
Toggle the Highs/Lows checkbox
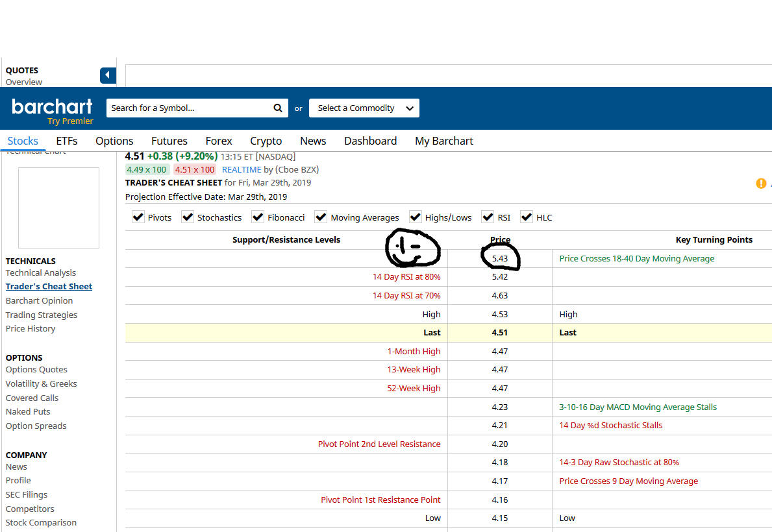point(416,217)
